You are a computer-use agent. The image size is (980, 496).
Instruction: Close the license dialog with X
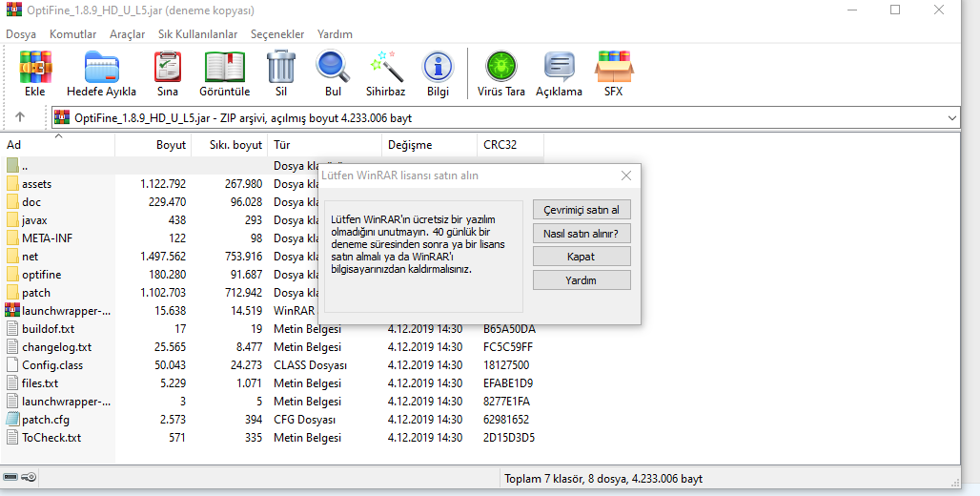point(626,176)
